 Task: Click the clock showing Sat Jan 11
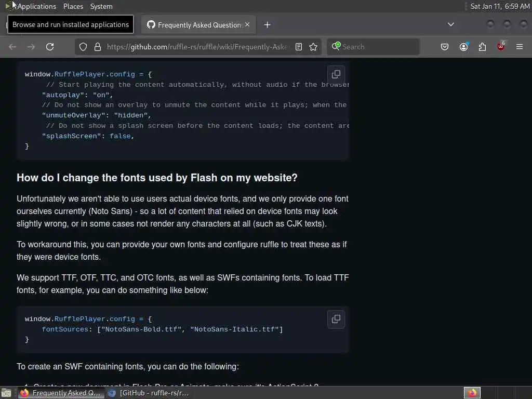click(500, 6)
